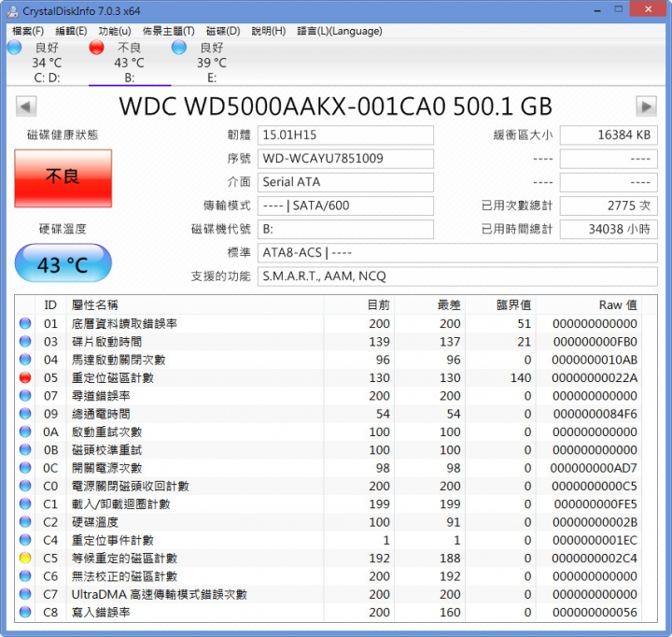
Task: Click status icon of attribute 01 底層資料讀取錯誤率
Action: (x=25, y=323)
